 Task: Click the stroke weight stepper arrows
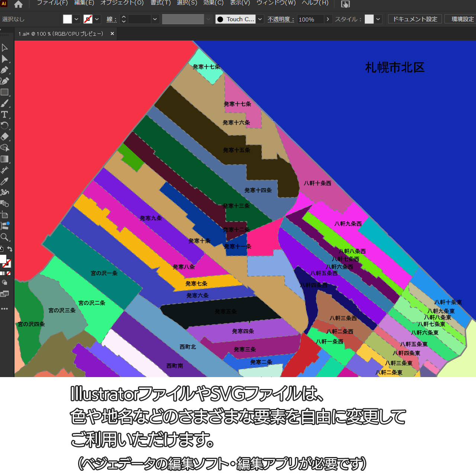(124, 19)
